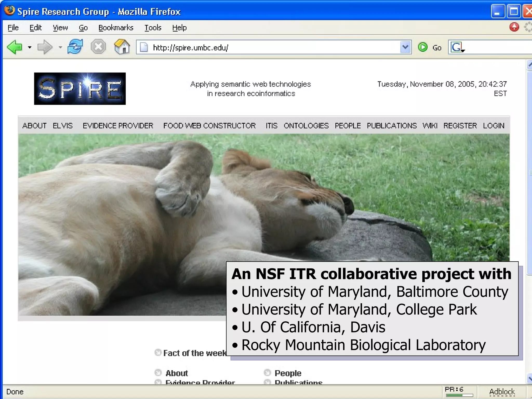Click the 'Applying semantic web technologies' tagline

(x=251, y=89)
